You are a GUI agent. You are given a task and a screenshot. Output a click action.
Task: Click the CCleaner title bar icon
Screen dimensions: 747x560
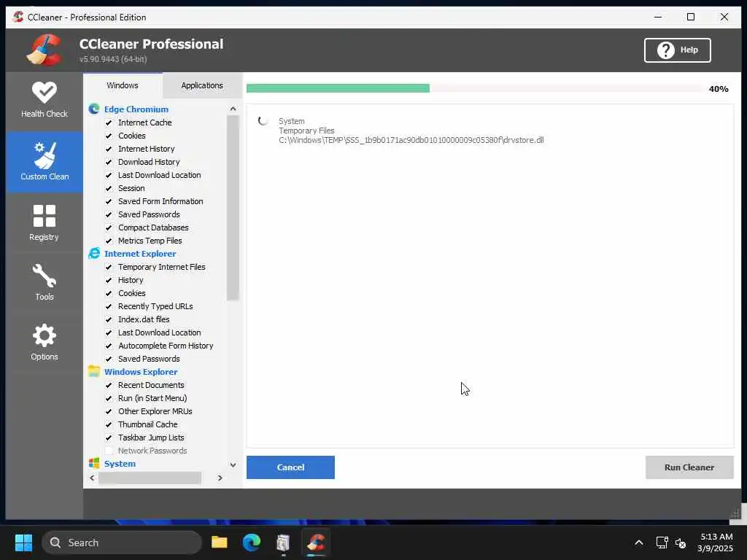(x=18, y=17)
